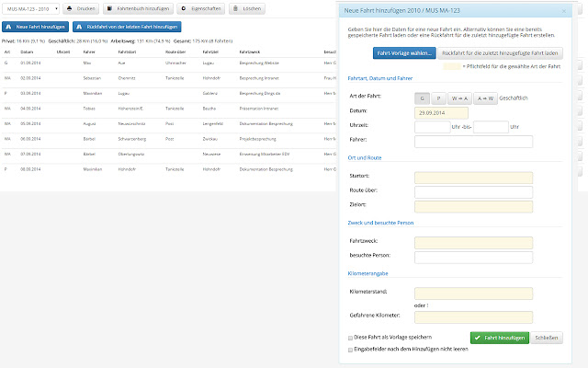The width and height of the screenshot is (588, 368).
Task: Click the blue Neue Fahrt hinzufügen button
Action: point(35,27)
